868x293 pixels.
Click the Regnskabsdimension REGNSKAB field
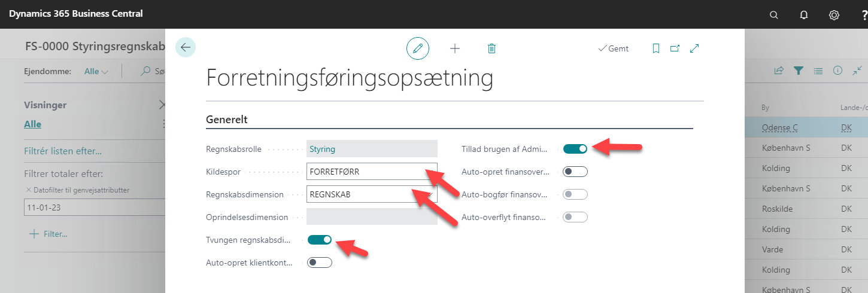coord(372,194)
